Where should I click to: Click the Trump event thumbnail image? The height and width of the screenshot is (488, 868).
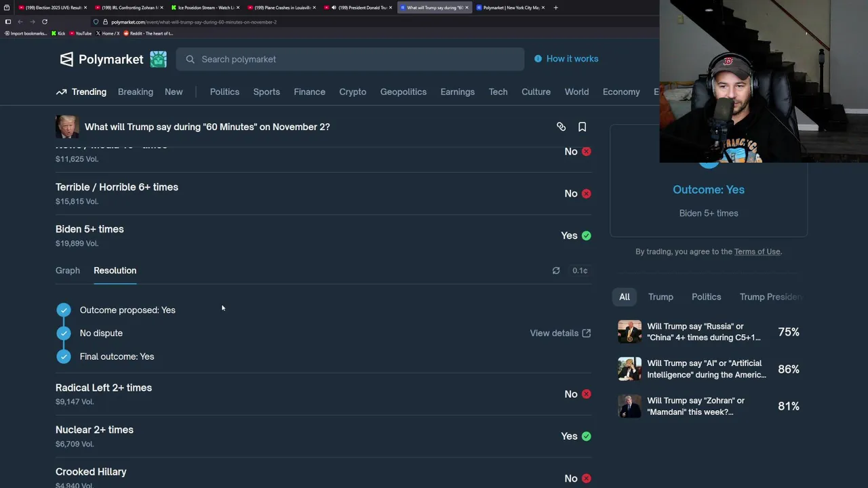coord(66,127)
